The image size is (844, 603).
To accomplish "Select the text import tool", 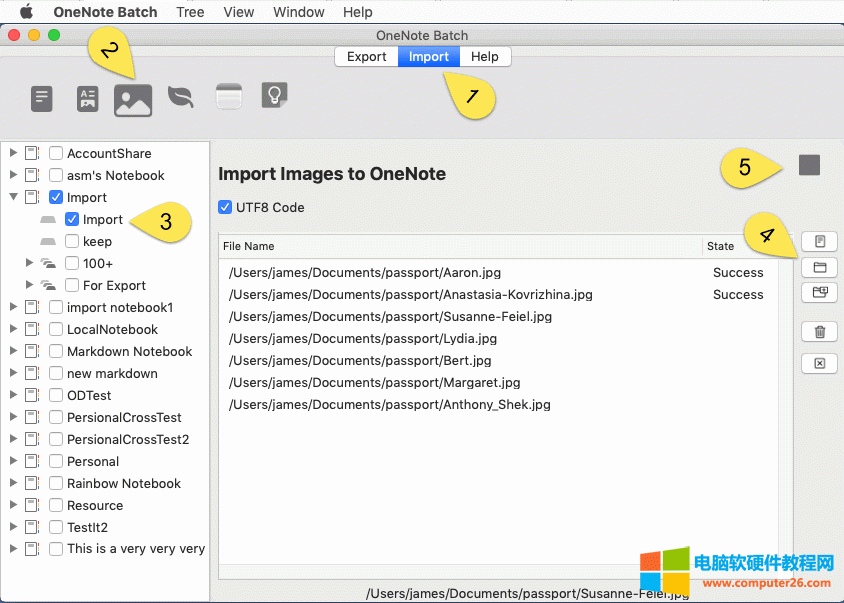I will pos(41,99).
